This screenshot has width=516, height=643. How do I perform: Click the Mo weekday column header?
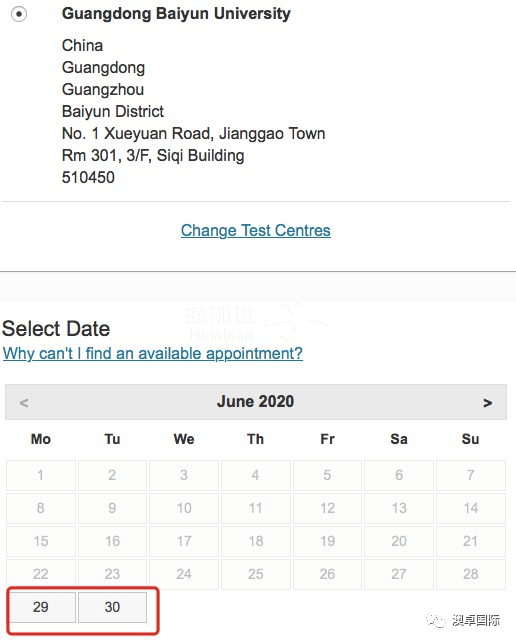(x=41, y=439)
